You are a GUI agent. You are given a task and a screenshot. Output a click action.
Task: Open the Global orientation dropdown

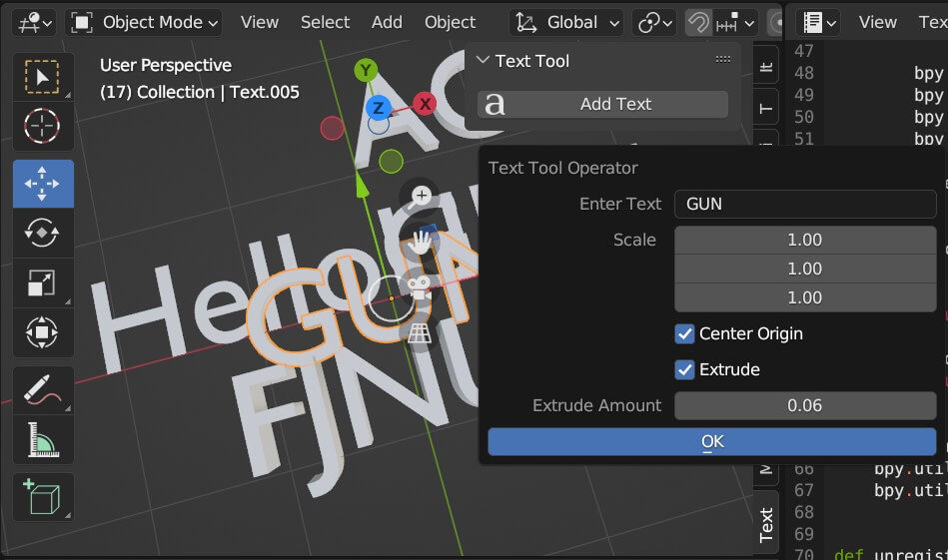567,22
